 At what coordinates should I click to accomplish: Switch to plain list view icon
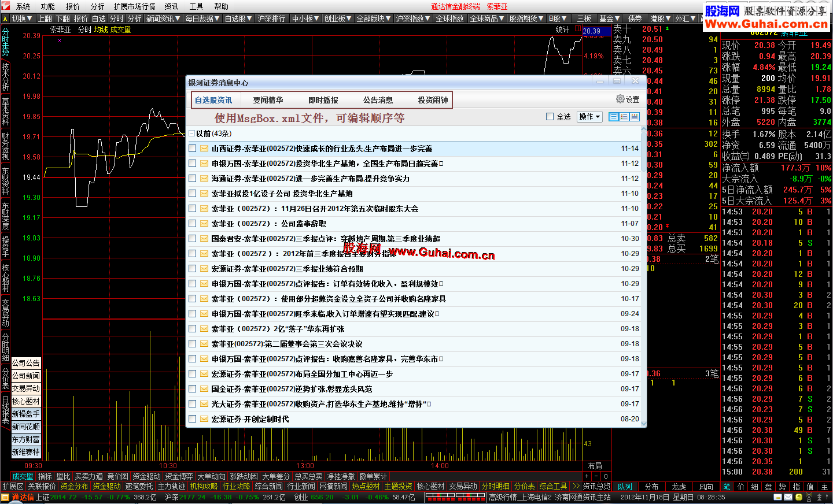[x=614, y=117]
